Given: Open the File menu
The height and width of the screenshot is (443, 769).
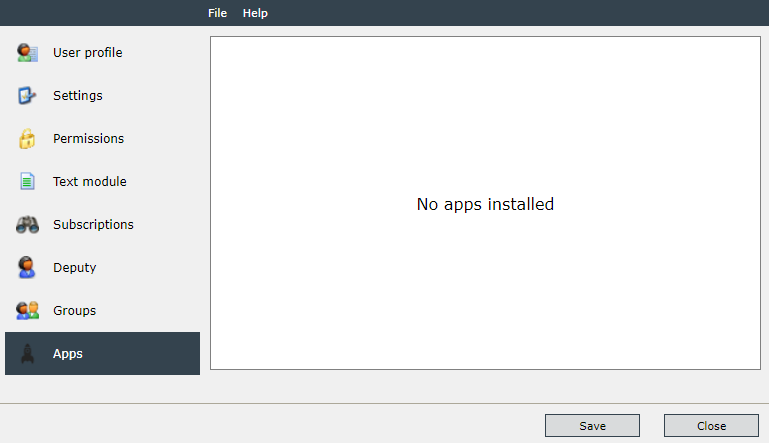Looking at the screenshot, I should tap(217, 13).
